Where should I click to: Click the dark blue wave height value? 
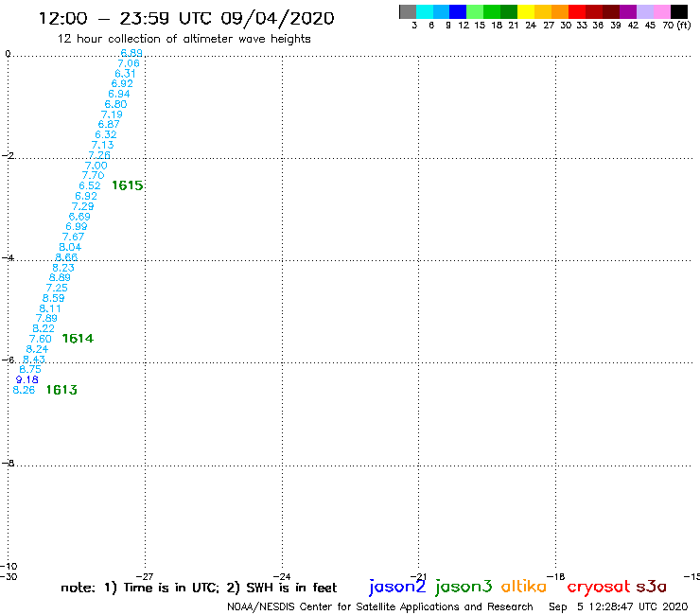(27, 379)
